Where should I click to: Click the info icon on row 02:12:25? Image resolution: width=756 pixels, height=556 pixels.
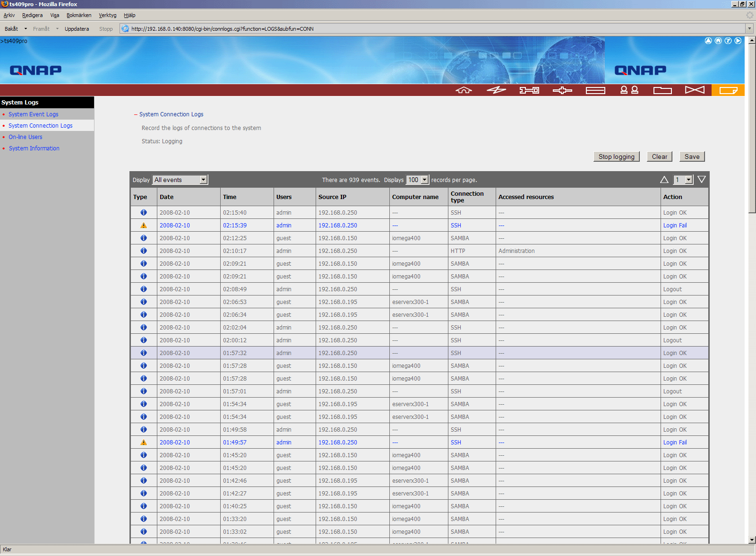[x=144, y=238]
